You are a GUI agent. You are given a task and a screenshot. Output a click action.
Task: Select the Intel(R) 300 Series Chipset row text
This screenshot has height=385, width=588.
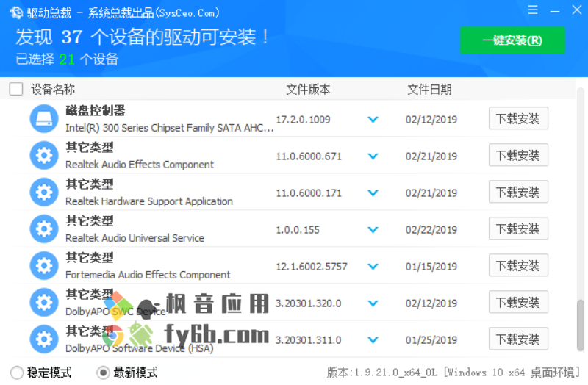pos(170,128)
